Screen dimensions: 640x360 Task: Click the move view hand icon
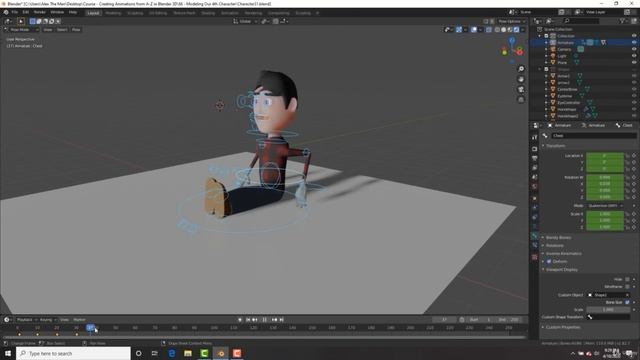pyautogui.click(x=521, y=79)
